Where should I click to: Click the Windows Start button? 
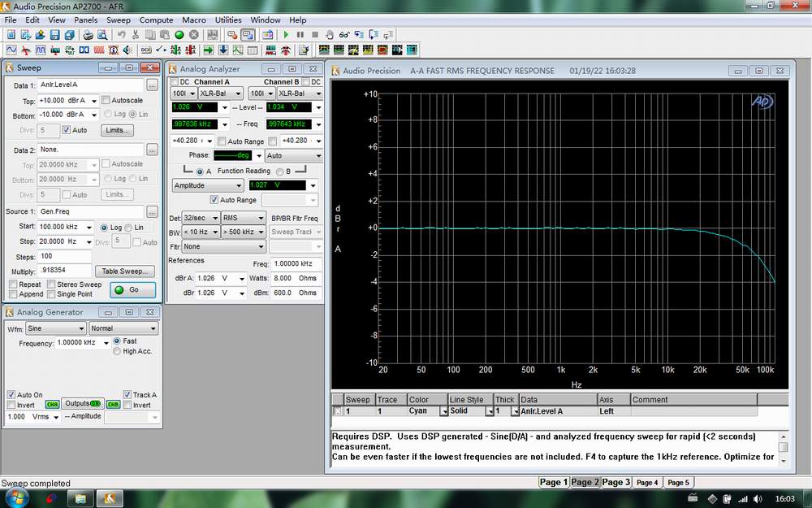15,498
